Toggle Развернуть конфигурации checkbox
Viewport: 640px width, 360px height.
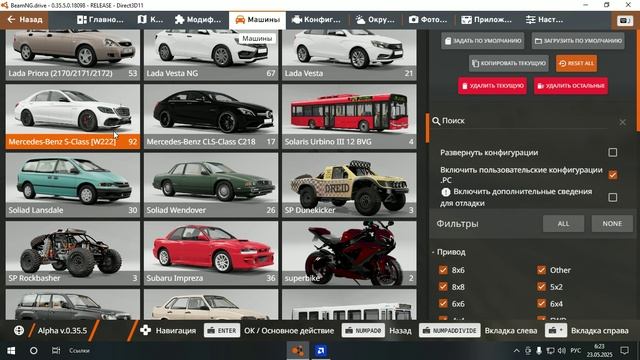coord(612,152)
